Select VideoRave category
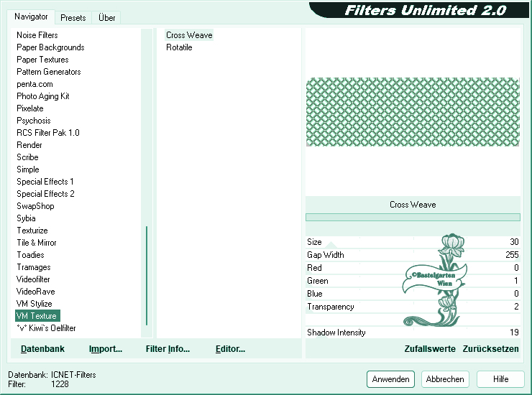Viewport: 532px width, 395px height. coord(35,292)
